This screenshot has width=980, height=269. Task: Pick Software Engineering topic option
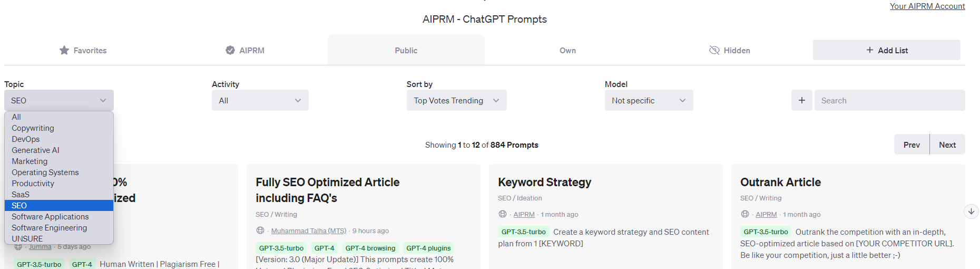pos(49,228)
